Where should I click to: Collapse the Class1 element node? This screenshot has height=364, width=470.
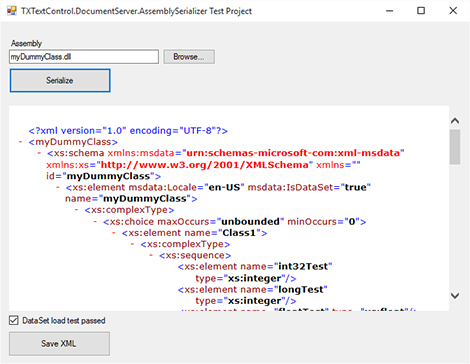pyautogui.click(x=114, y=233)
